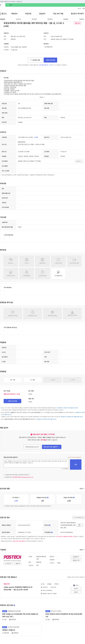Open the 직업 능력 개발 menu
Screen dimensions: 85x644
click(x=58, y=14)
